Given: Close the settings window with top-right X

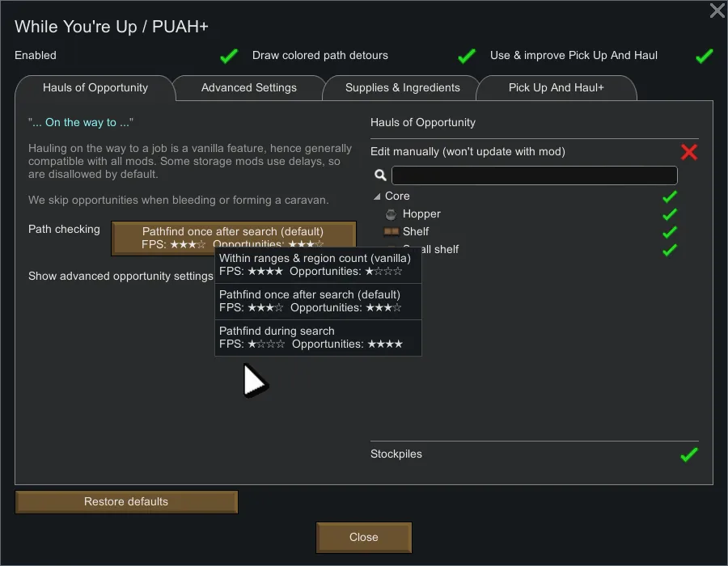Looking at the screenshot, I should (717, 11).
